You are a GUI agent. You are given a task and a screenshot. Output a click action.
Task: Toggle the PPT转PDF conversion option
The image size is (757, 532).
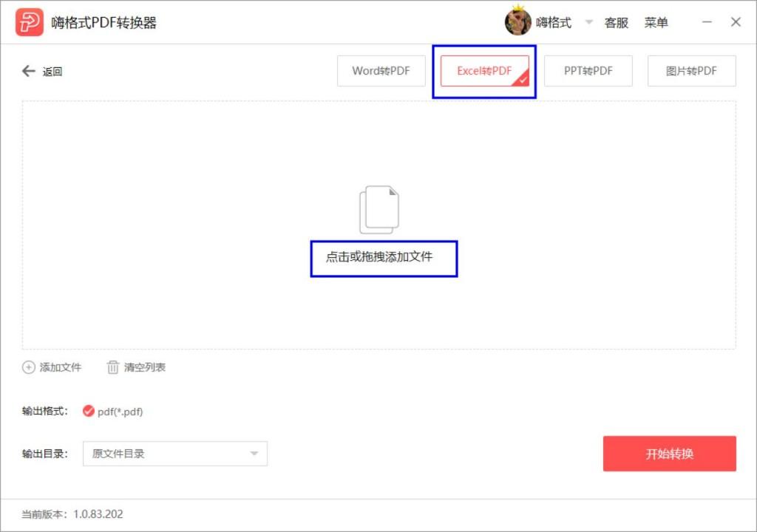[588, 70]
